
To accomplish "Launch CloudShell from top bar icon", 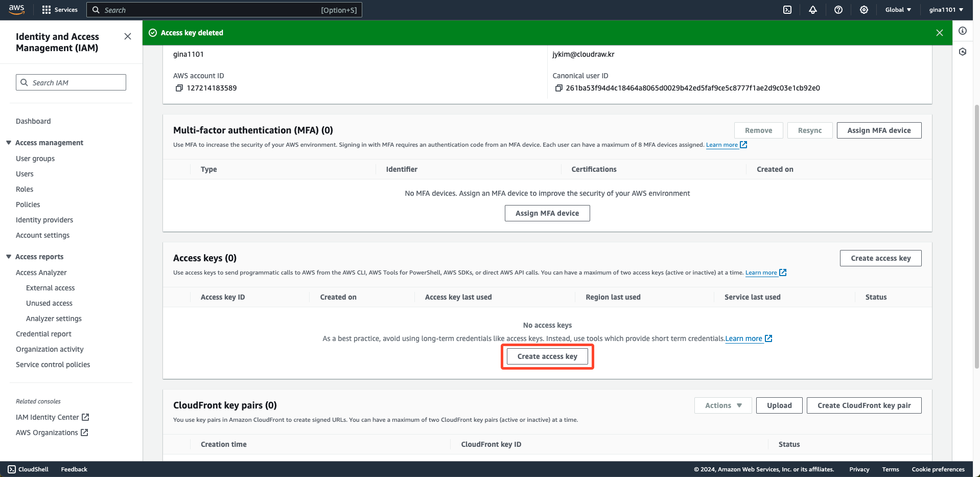I will [787, 10].
